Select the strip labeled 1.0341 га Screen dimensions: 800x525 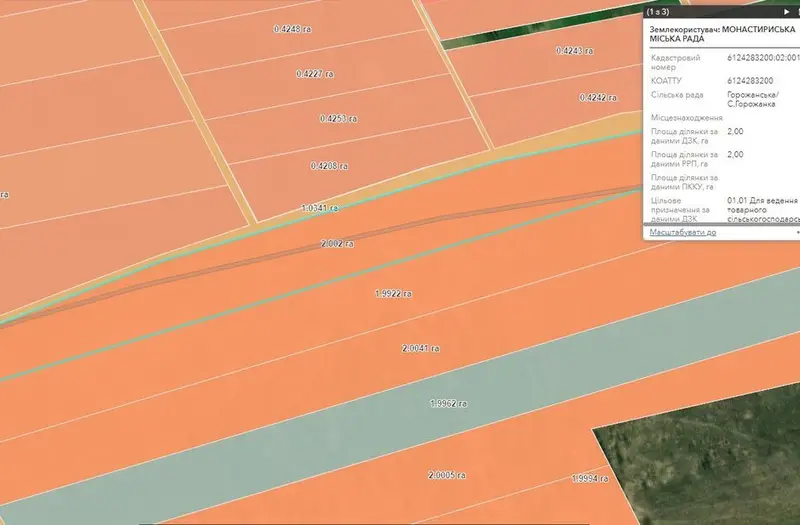[x=320, y=208]
